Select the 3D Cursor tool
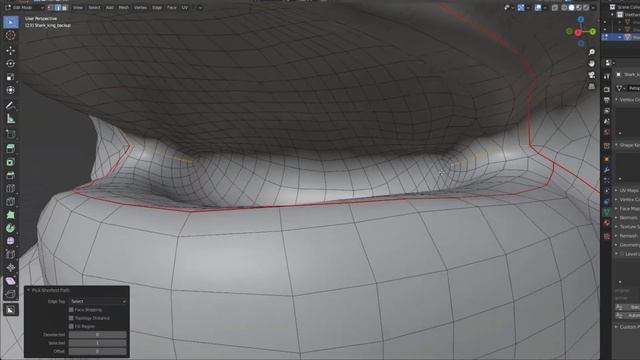The width and height of the screenshot is (640, 360). point(11,36)
